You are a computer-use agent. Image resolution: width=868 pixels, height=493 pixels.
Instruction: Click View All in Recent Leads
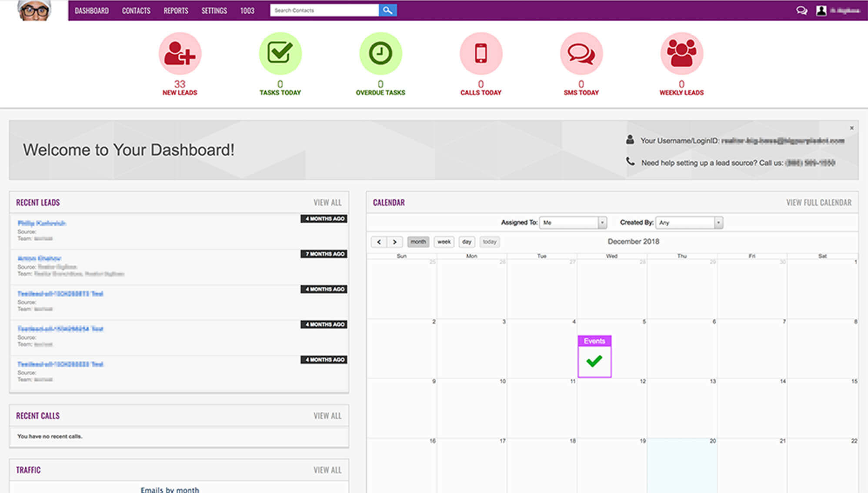click(327, 203)
